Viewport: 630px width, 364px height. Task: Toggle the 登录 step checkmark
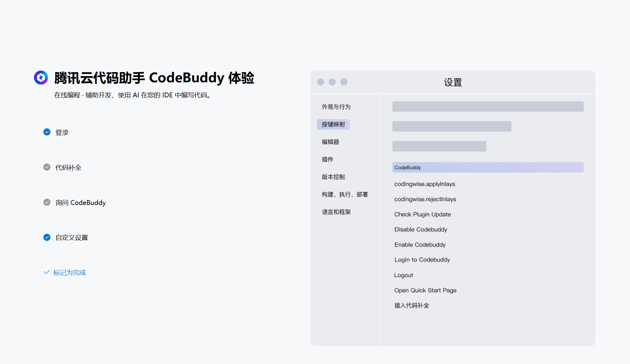pos(47,132)
